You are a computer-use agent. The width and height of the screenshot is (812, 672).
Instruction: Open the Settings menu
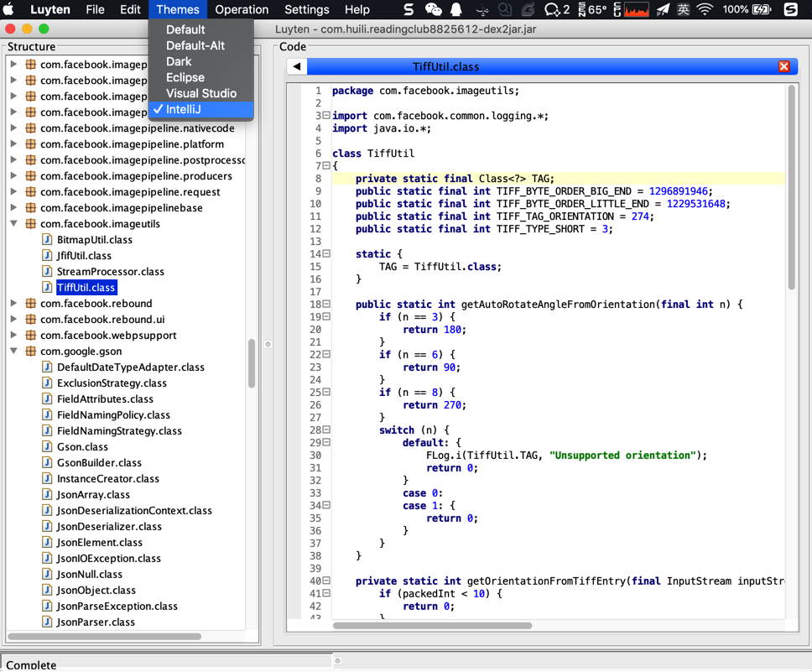306,9
